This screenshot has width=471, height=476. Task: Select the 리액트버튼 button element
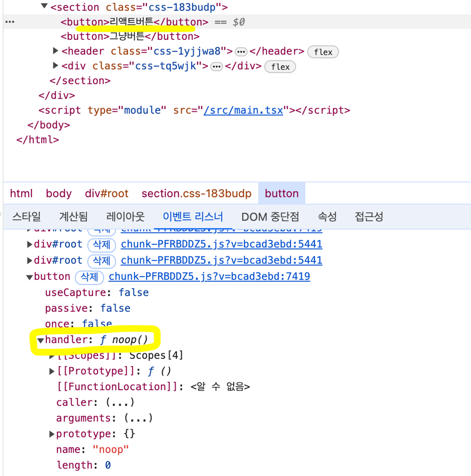coord(134,22)
